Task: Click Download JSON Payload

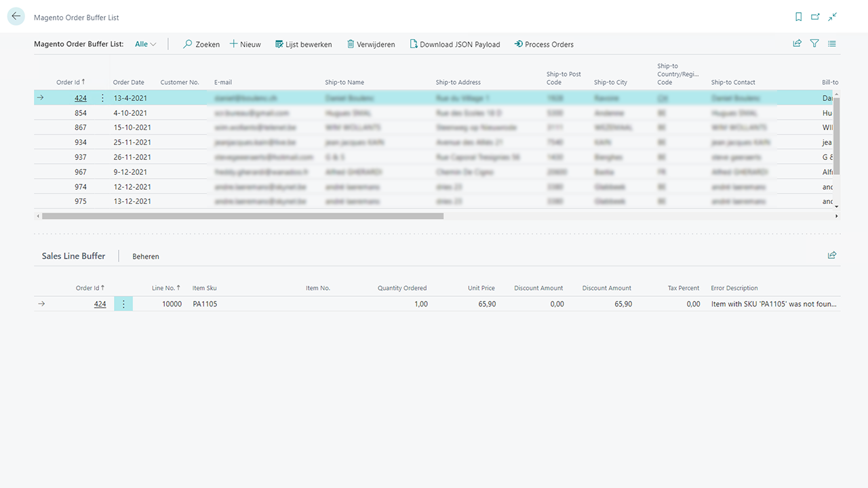Action: tap(455, 44)
